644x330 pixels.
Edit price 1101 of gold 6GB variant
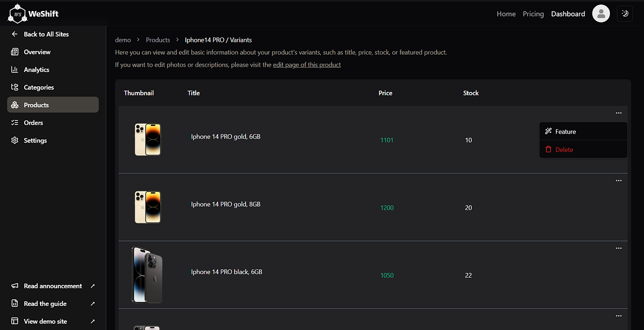[x=387, y=140]
